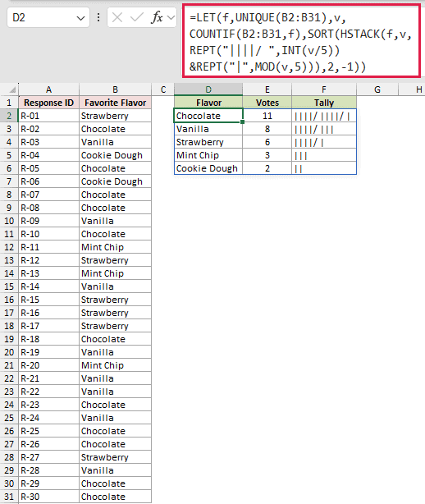Expand the formula bar chevron next to fx

[171, 17]
